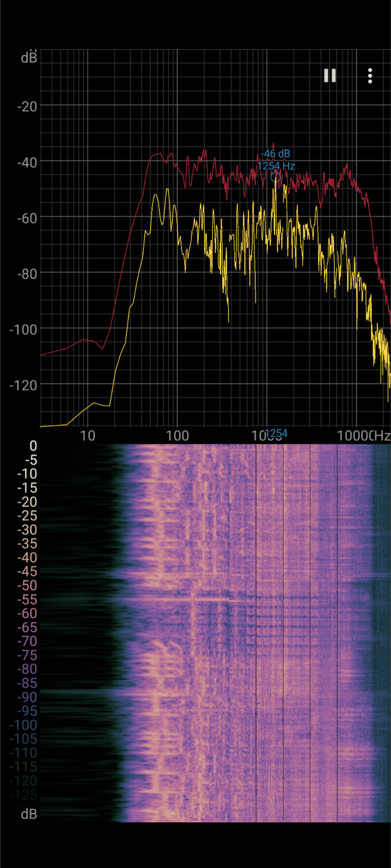Click the -90 level on spectrogram color scale
The image size is (391, 868).
(x=27, y=697)
